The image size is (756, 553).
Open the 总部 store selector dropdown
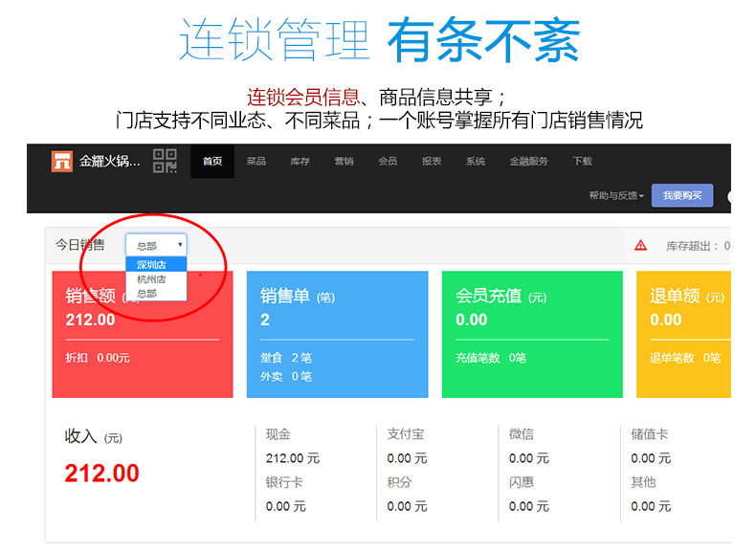tap(156, 245)
